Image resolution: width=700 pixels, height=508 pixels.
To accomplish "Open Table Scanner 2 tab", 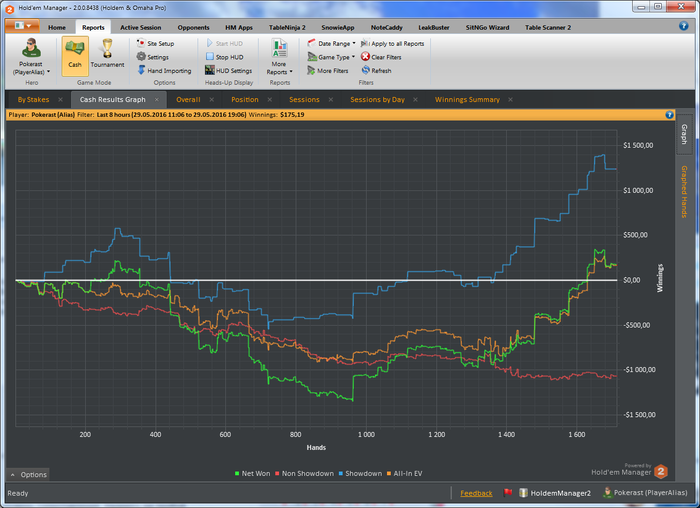I will [x=548, y=27].
